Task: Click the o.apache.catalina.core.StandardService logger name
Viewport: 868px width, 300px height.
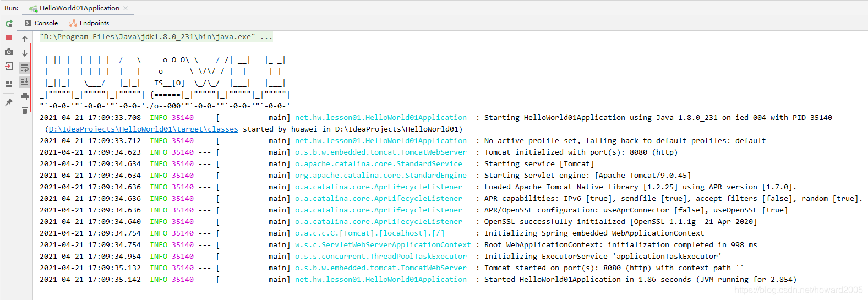Action: pos(379,164)
